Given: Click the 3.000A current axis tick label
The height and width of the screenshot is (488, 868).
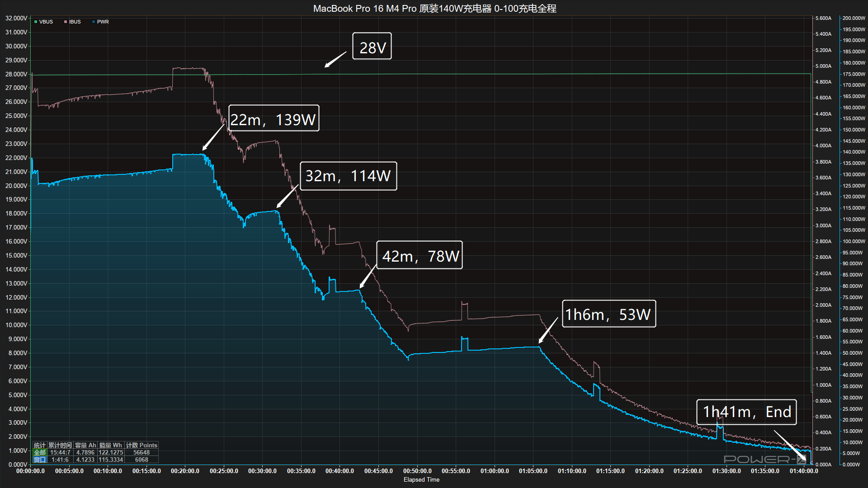Looking at the screenshot, I should (x=823, y=225).
